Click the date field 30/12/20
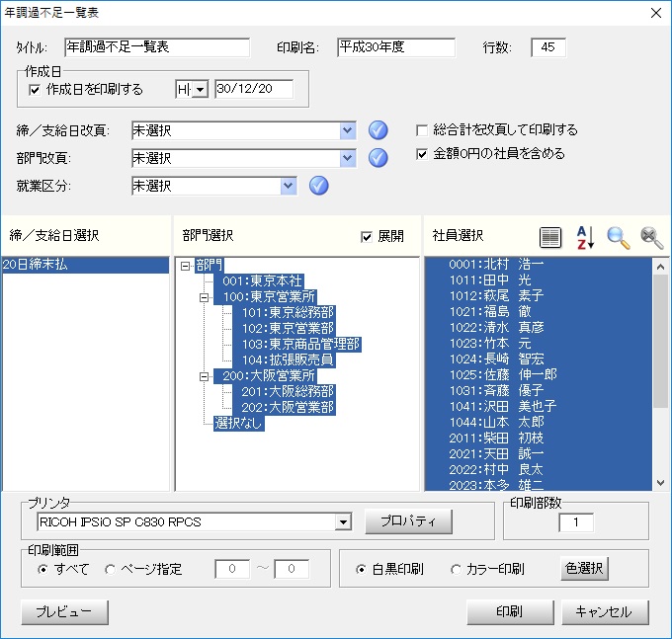Image resolution: width=672 pixels, height=639 pixels. coord(254,89)
